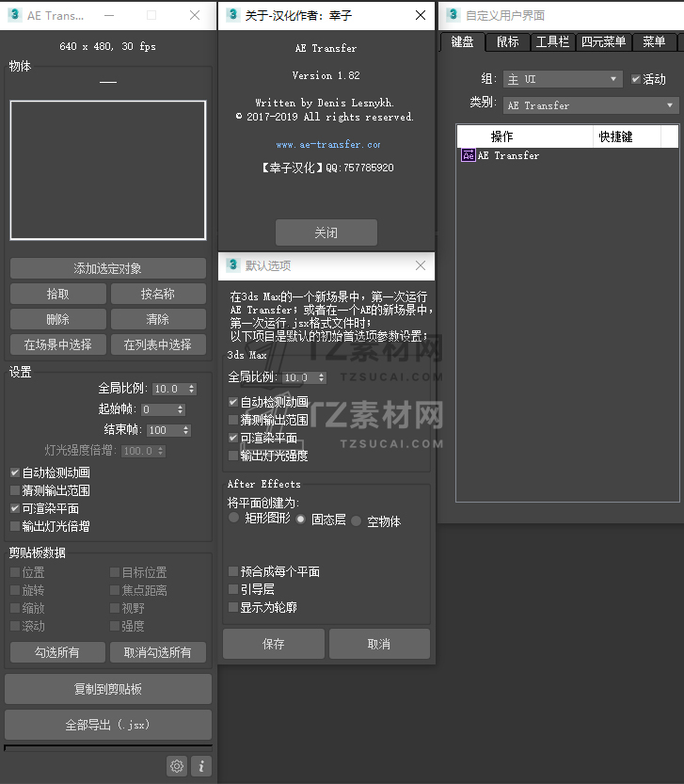Click the 清除 button
This screenshot has width=684, height=784.
coord(158,319)
